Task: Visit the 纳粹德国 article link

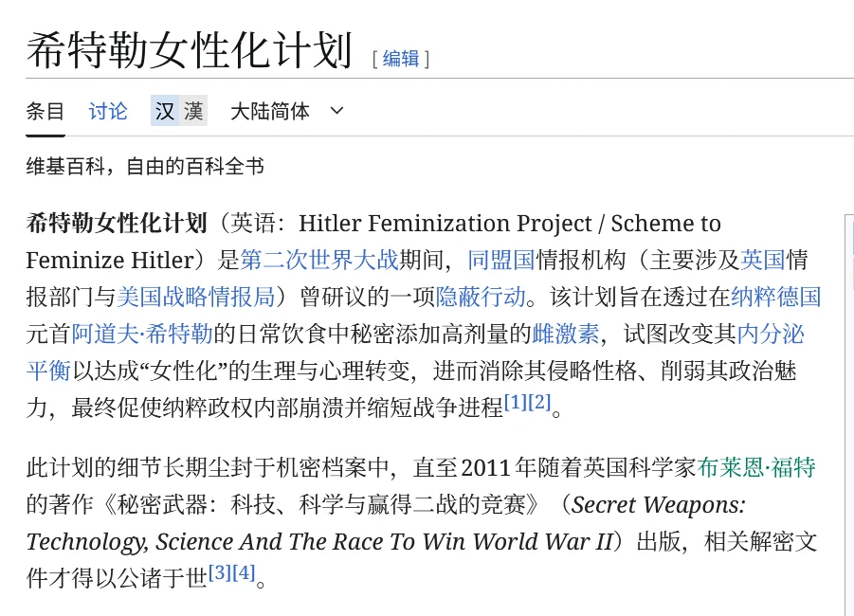Action: coord(775,297)
